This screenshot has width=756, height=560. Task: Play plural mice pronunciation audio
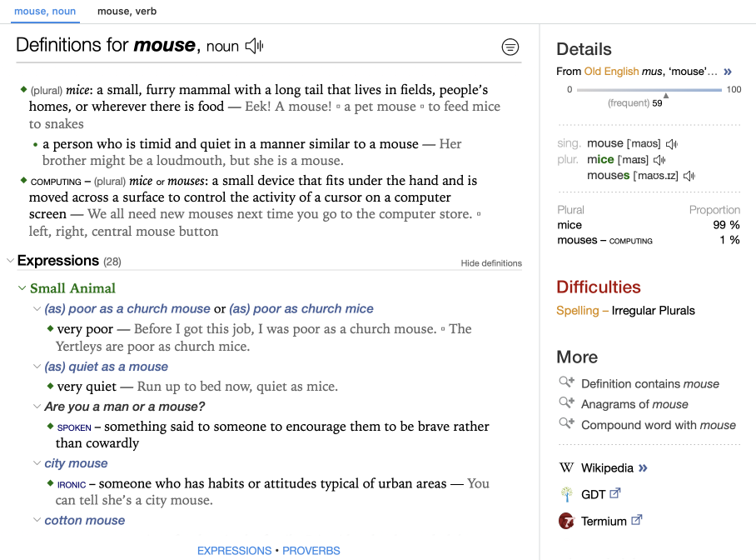click(659, 160)
